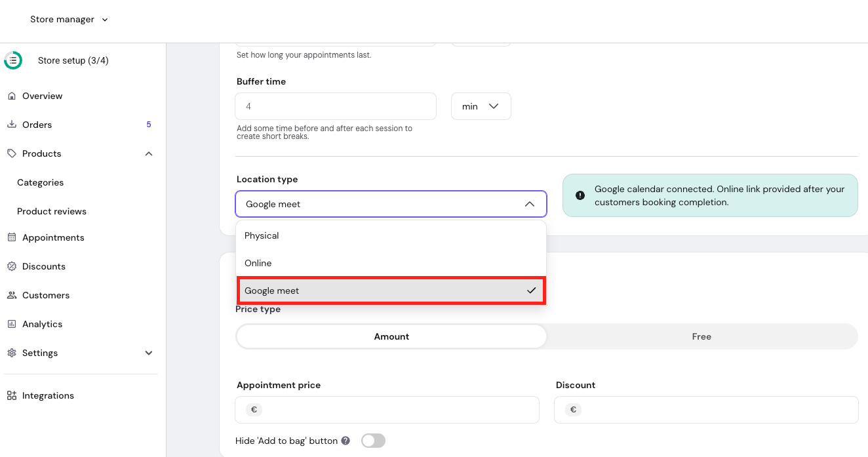Open Appointments via its calendar icon

[x=12, y=237]
